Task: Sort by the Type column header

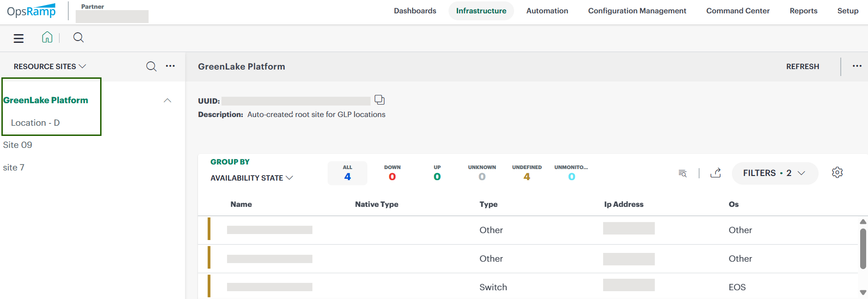Action: [488, 204]
